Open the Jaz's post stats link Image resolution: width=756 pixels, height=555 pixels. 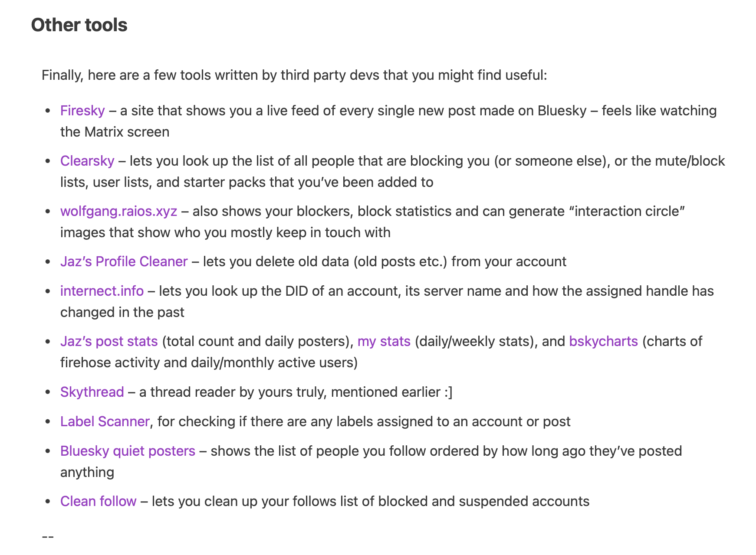(x=109, y=342)
